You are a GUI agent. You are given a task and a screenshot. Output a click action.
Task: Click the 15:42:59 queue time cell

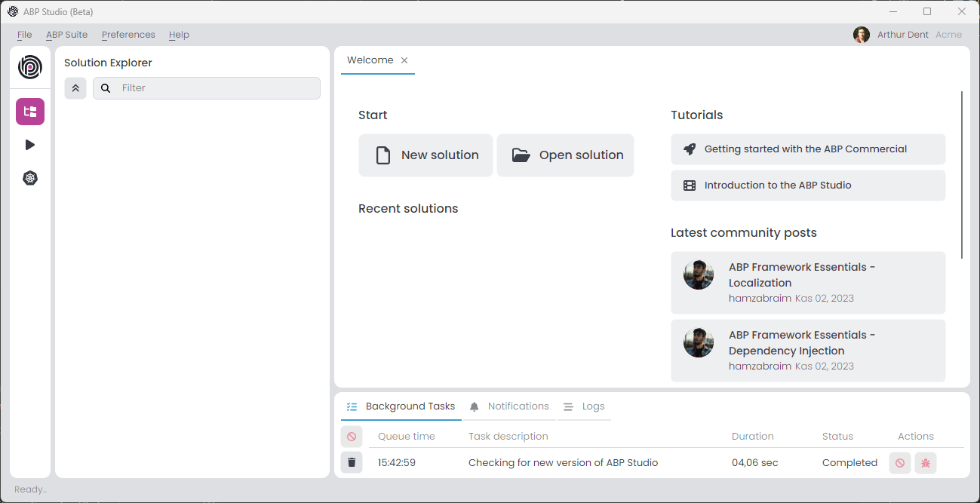[x=397, y=463]
